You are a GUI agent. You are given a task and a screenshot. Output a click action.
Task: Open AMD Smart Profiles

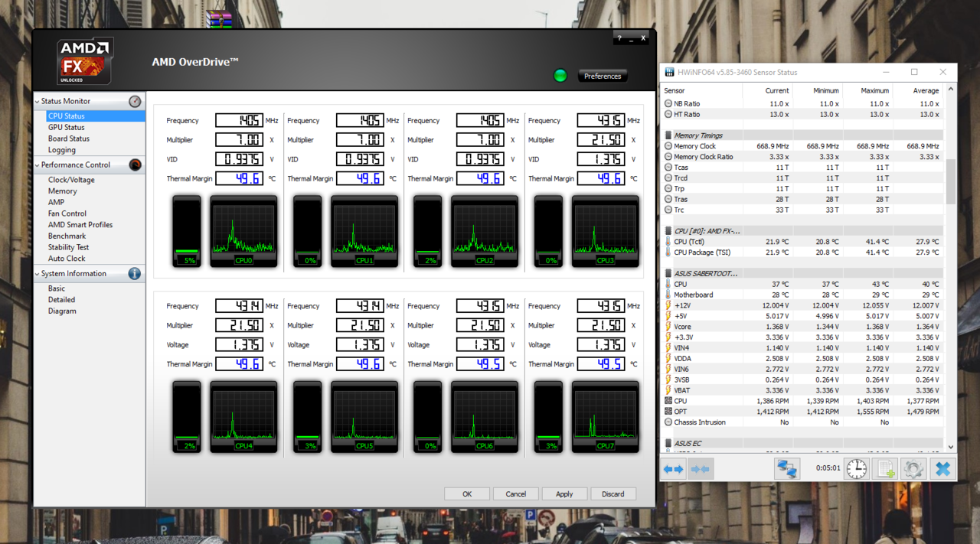coord(80,225)
